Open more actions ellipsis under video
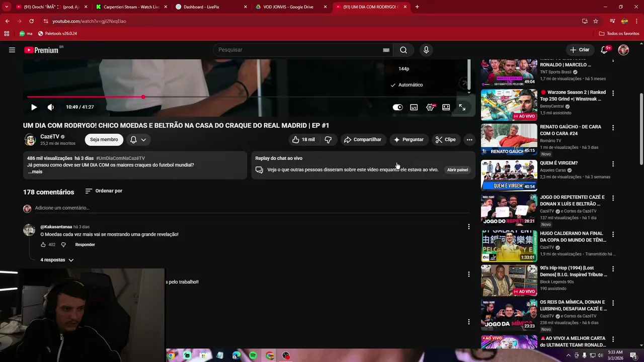Screen dimensions: 644x362 [469, 140]
